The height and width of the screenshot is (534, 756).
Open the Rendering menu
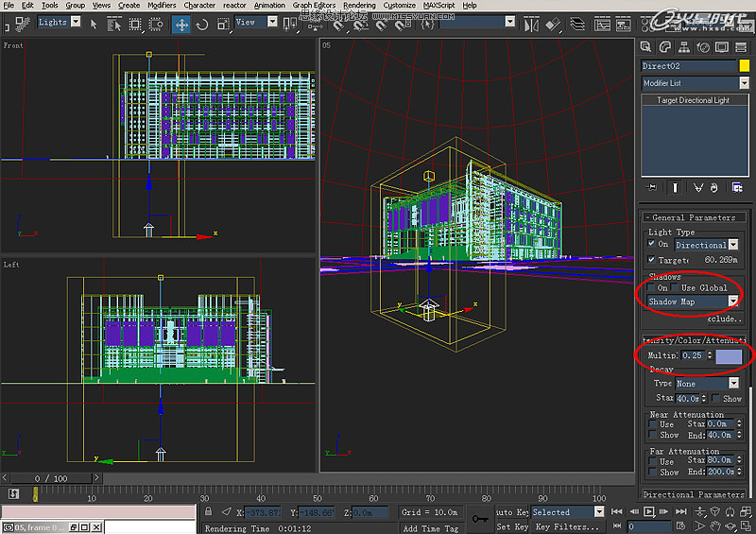point(358,5)
